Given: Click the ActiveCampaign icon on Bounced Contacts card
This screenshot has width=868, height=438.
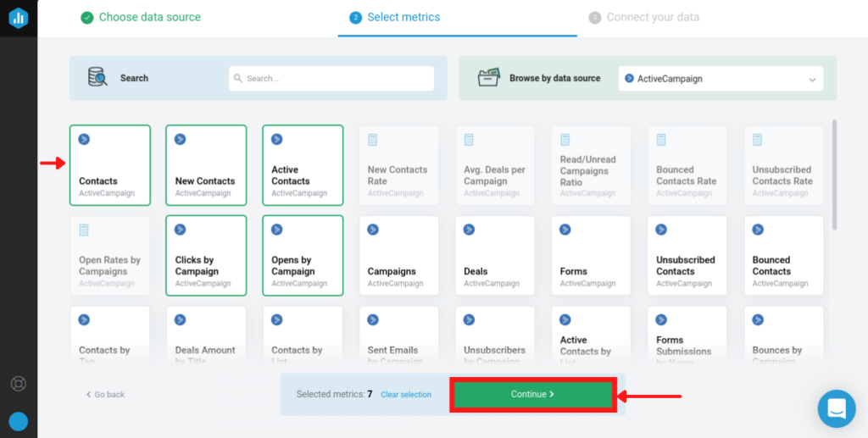Looking at the screenshot, I should pos(758,230).
